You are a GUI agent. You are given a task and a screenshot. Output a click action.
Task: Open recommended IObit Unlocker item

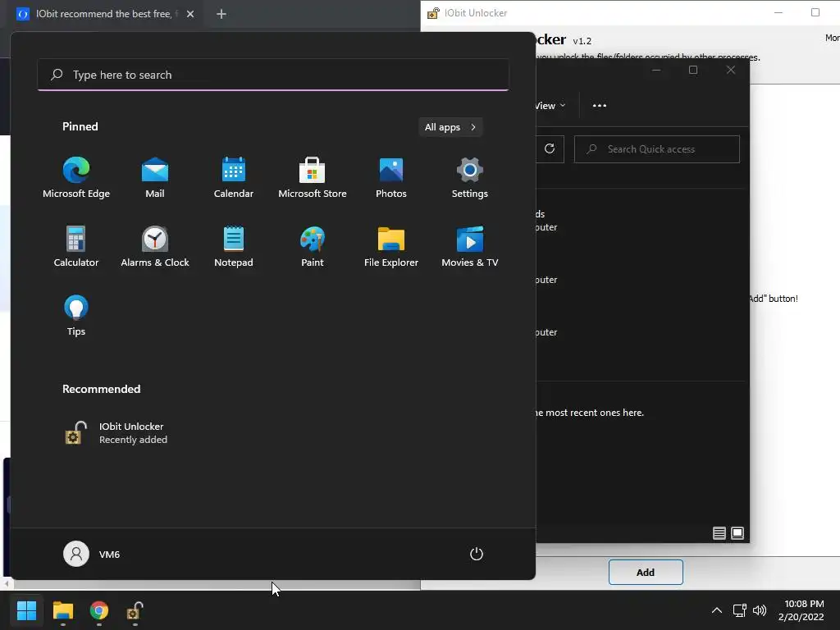point(116,433)
